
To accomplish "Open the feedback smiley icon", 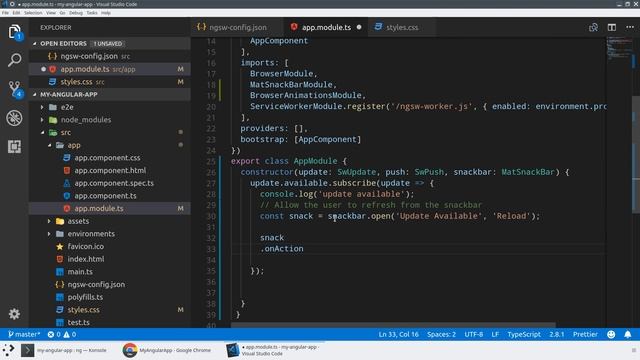I will click(x=611, y=334).
